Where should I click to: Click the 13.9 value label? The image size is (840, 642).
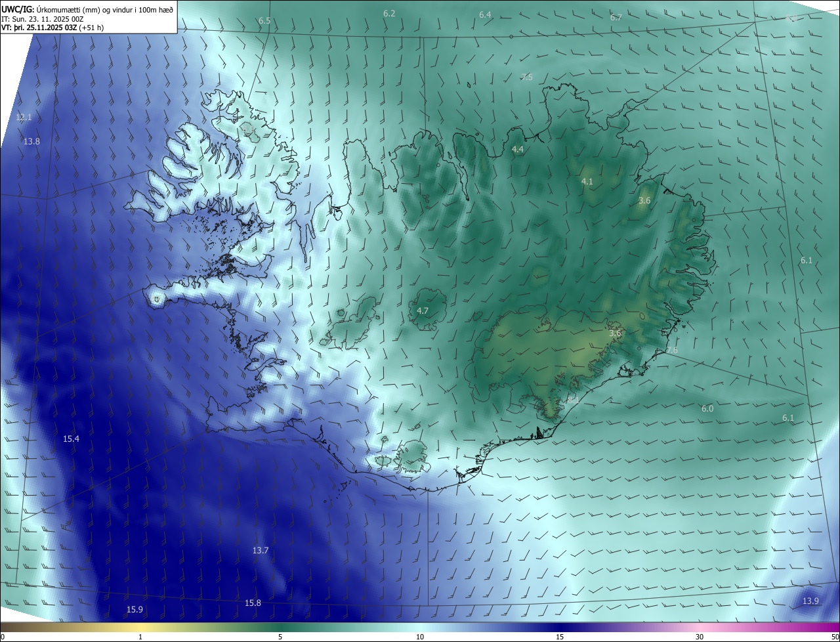tap(810, 601)
